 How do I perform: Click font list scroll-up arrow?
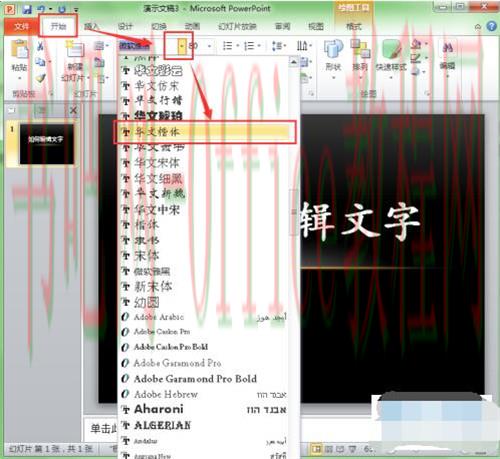tap(294, 62)
